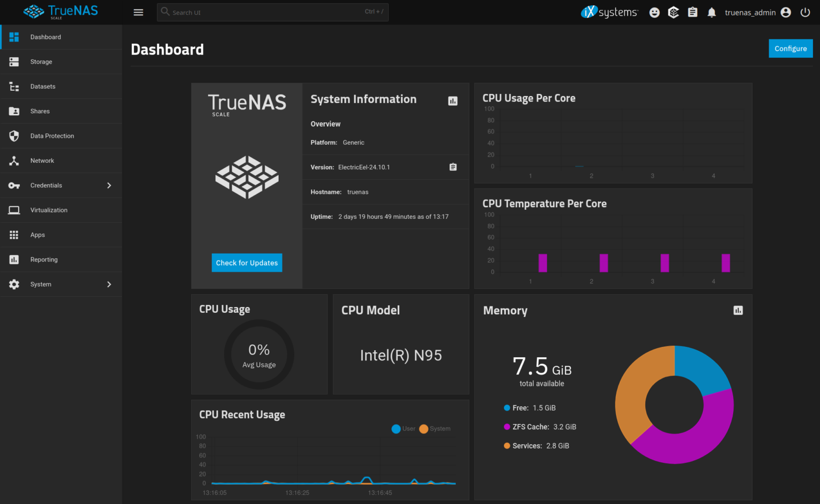Navigate to Shares in the sidebar
Image resolution: width=820 pixels, height=504 pixels.
[x=40, y=111]
